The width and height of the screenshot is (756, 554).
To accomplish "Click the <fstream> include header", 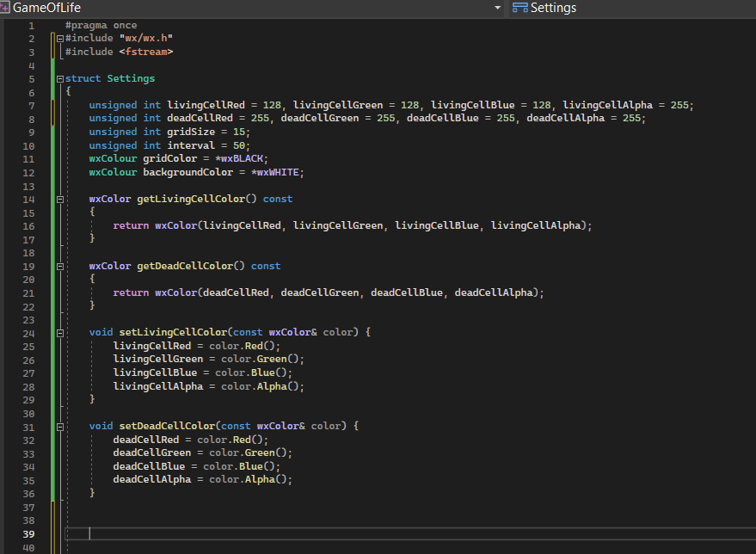I will tap(146, 52).
